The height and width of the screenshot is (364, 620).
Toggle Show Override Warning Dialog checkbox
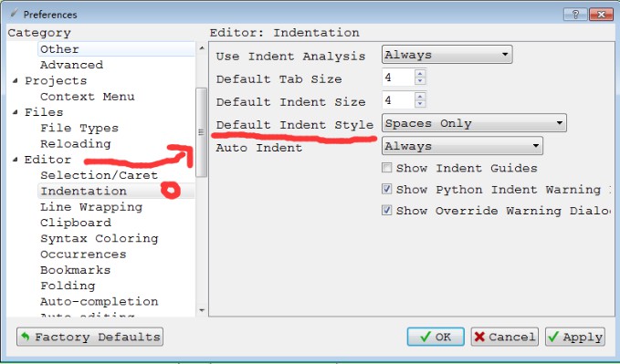pyautogui.click(x=387, y=211)
